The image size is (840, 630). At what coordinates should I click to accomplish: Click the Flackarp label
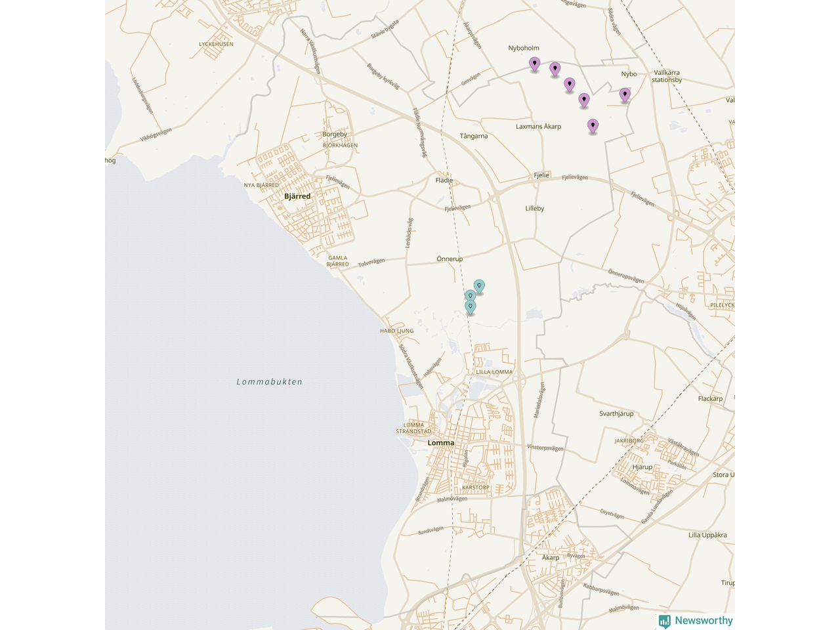[710, 399]
